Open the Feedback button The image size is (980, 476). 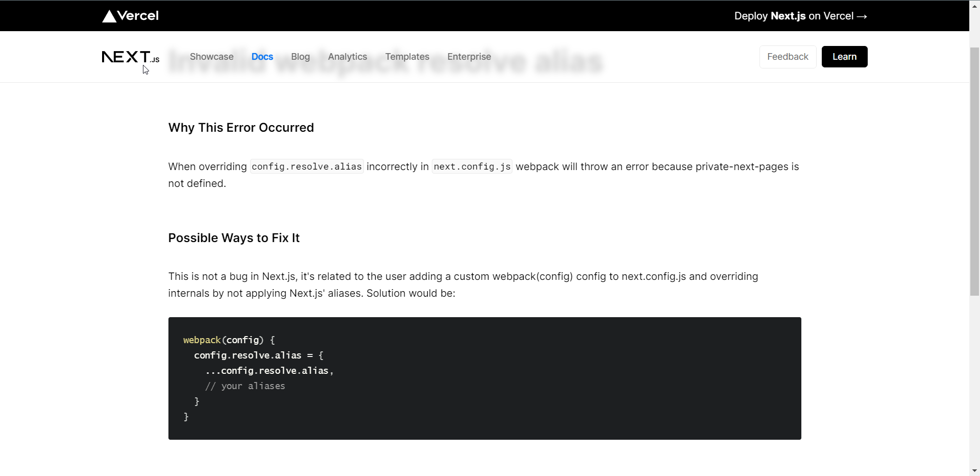tap(788, 57)
